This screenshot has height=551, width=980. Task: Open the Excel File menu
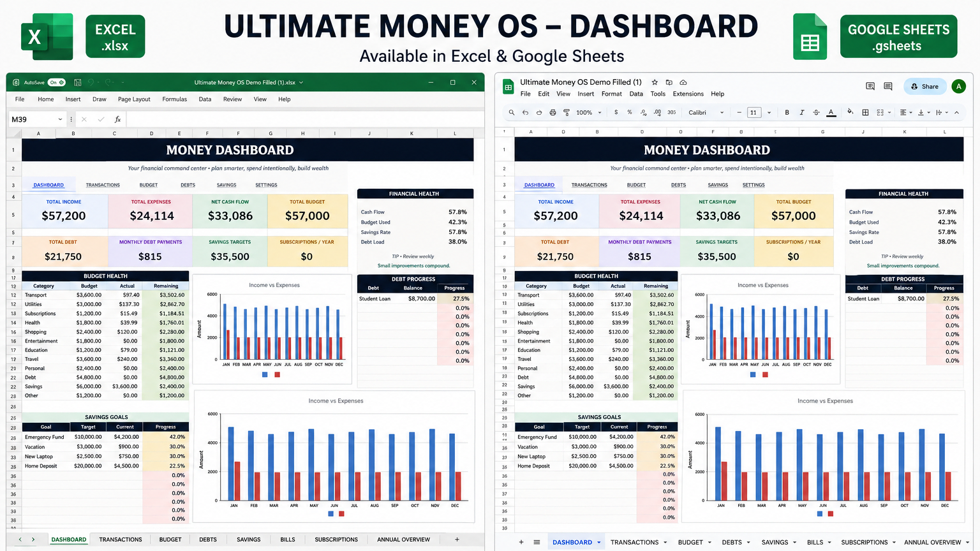(20, 99)
